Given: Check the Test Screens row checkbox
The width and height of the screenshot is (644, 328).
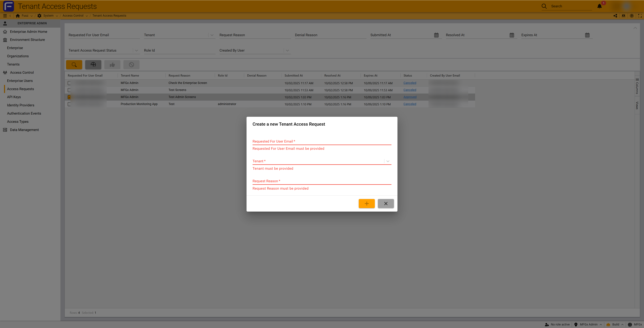Looking at the screenshot, I should (69, 90).
